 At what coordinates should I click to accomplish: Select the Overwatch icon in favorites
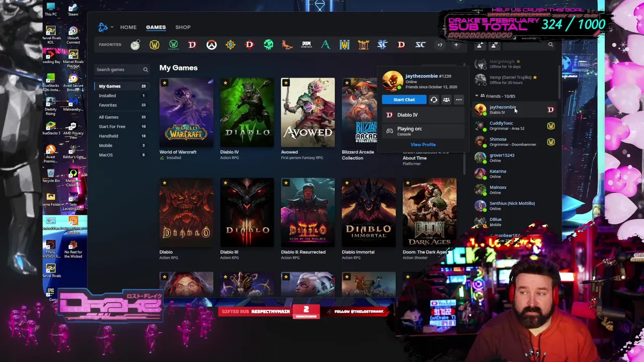click(211, 45)
